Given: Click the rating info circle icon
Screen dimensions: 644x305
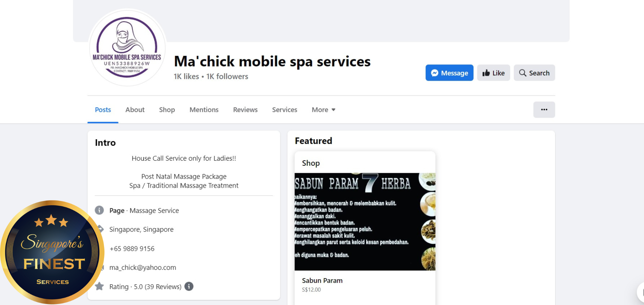Looking at the screenshot, I should tap(189, 286).
